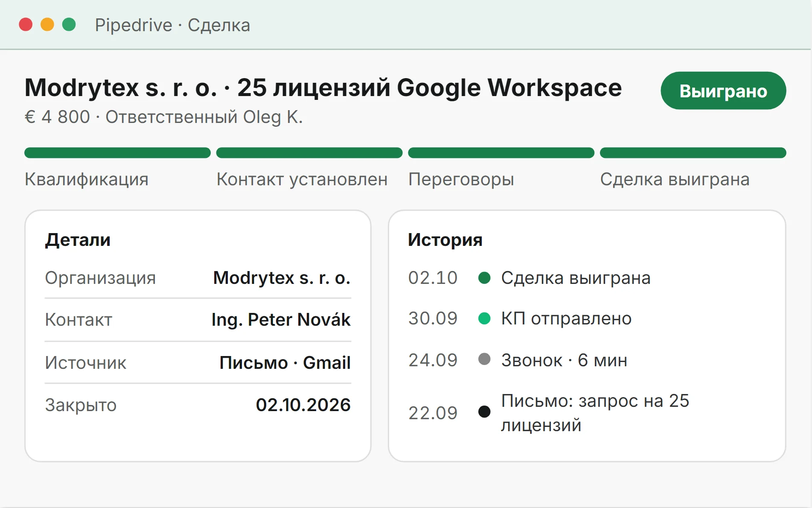Click the closed date 02.10.2026
812x508 pixels.
(x=303, y=405)
